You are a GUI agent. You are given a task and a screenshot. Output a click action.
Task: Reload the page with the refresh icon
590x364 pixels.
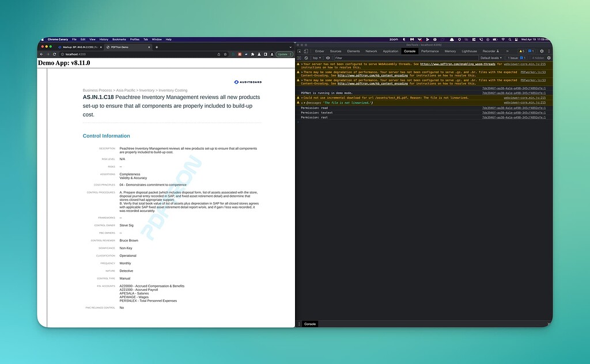[x=54, y=53]
